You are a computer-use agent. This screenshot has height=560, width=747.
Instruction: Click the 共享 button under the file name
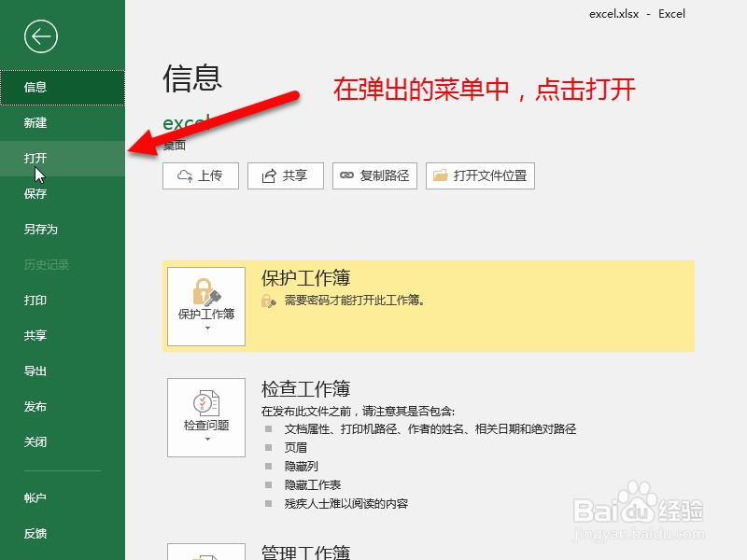click(x=286, y=175)
